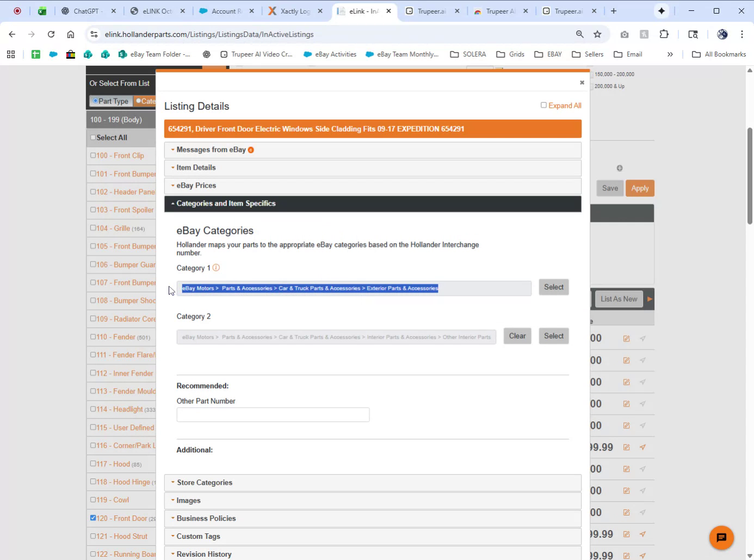Image resolution: width=754 pixels, height=560 pixels.
Task: Open Chrome three-dot menu
Action: tap(742, 34)
